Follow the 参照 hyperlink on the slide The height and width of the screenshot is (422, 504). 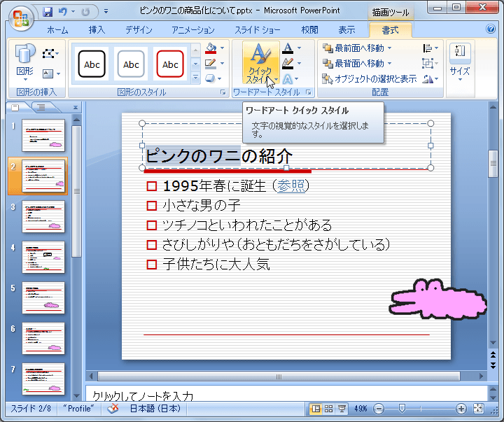[291, 185]
